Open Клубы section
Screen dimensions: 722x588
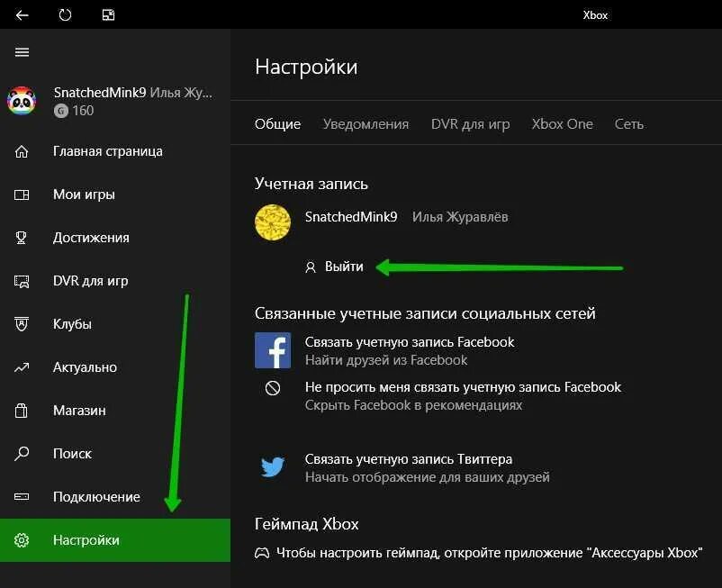pyautogui.click(x=115, y=324)
